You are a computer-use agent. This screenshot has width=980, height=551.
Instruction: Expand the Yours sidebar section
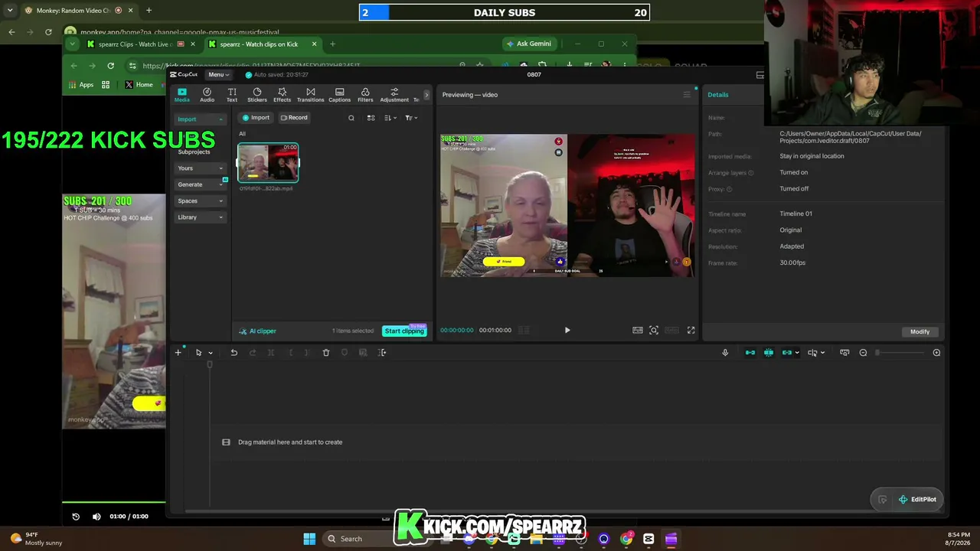click(x=200, y=168)
